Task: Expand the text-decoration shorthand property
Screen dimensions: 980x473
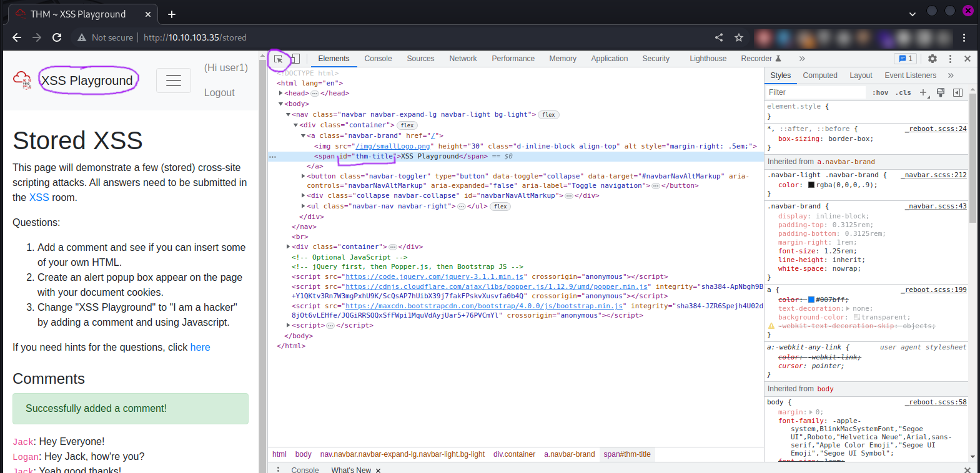Action: pos(848,309)
